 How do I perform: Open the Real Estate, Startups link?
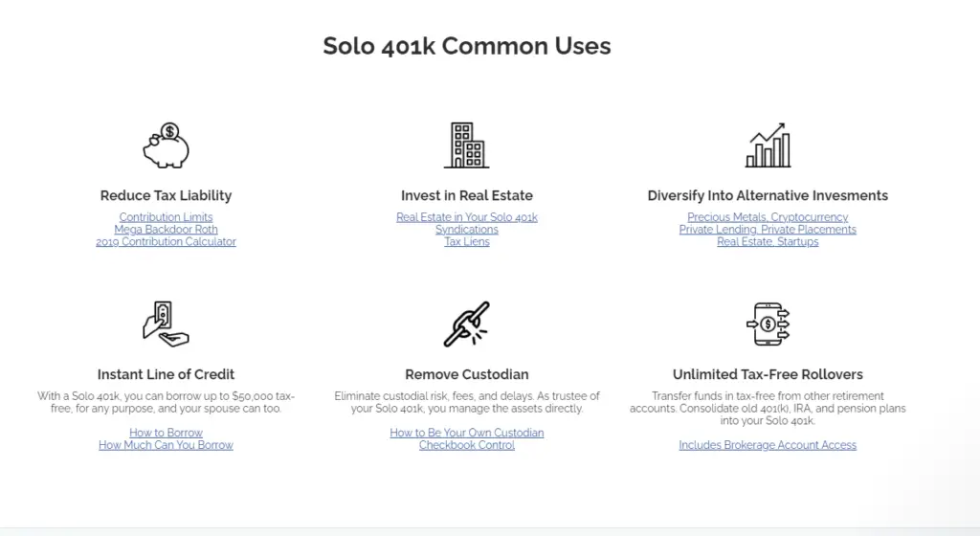[x=768, y=242]
